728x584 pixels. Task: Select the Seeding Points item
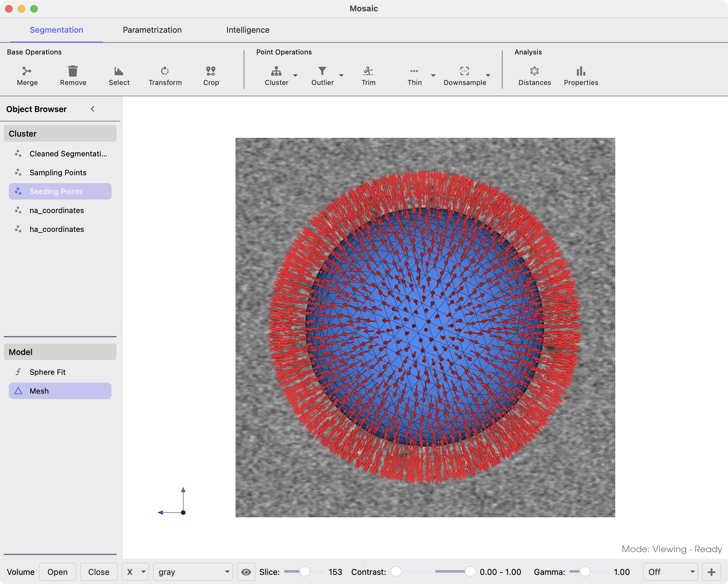(60, 191)
